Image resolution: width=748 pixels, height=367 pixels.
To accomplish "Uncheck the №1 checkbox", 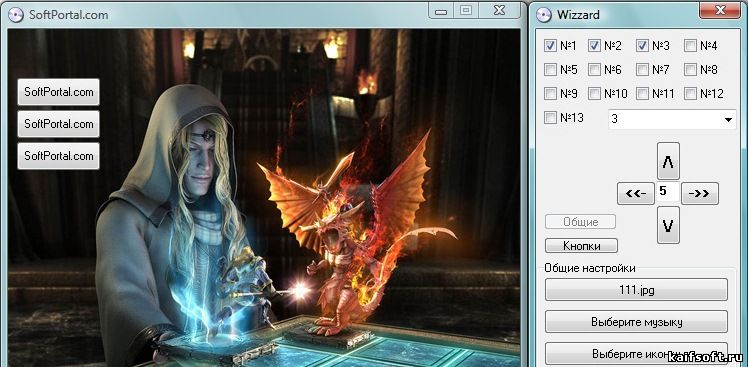I will [551, 45].
